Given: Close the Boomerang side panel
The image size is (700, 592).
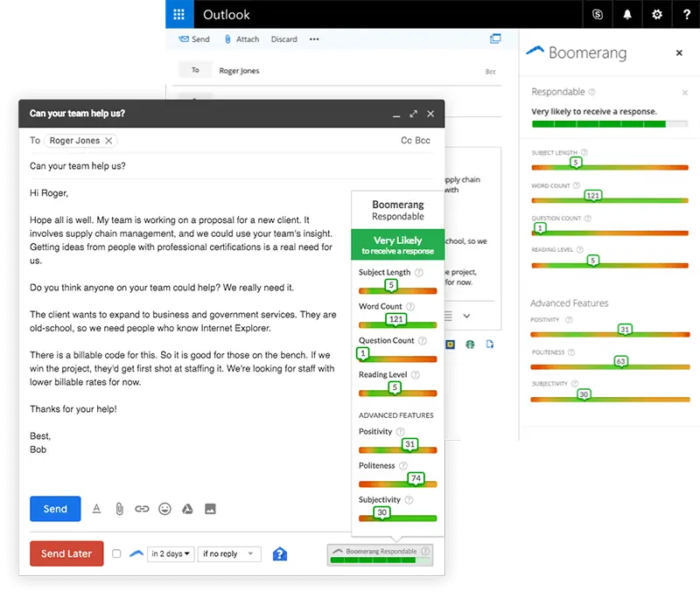Looking at the screenshot, I should (679, 52).
